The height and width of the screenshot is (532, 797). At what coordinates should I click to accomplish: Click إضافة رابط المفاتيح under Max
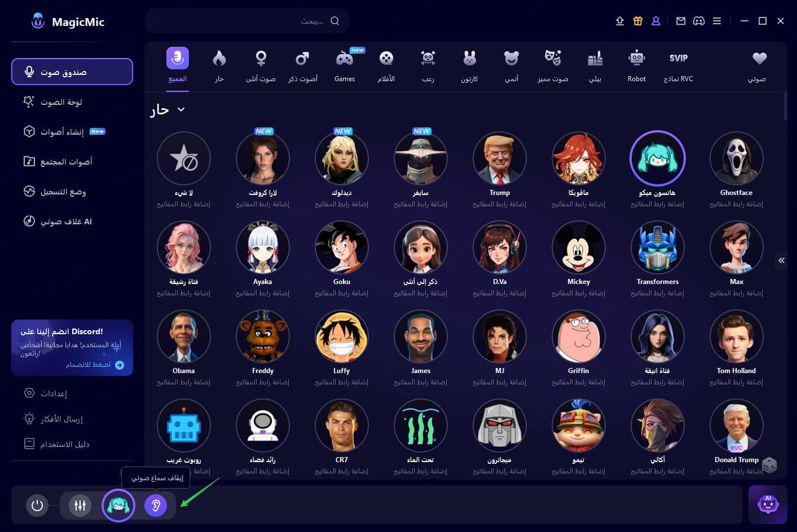(737, 293)
